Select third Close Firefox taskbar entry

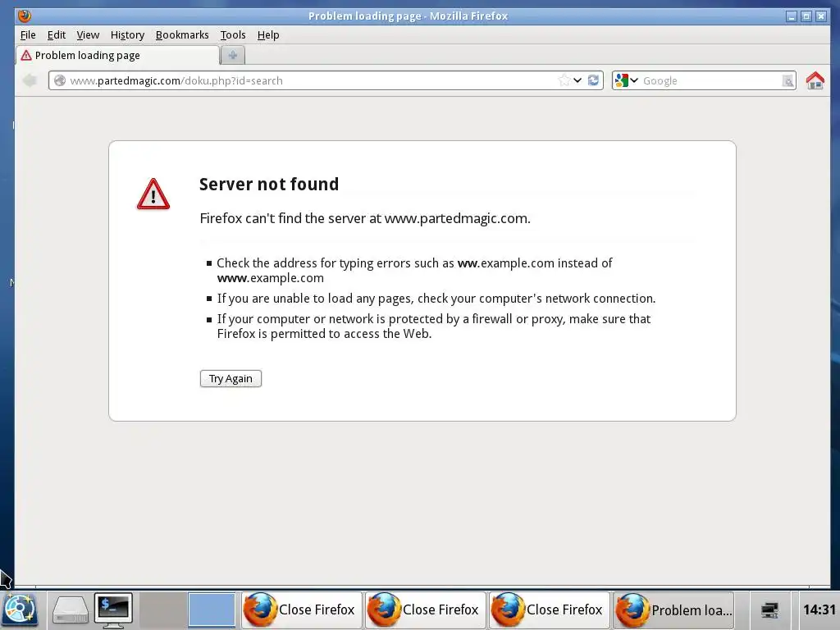click(549, 609)
